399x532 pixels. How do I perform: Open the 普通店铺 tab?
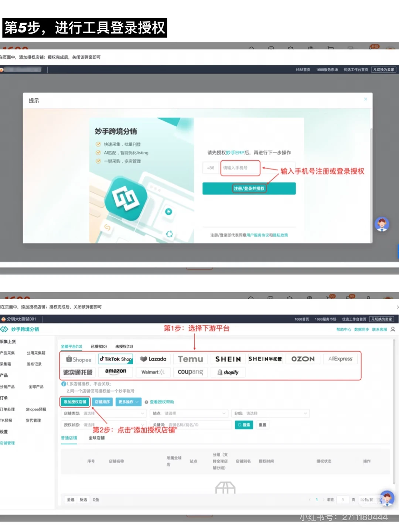coord(69,438)
